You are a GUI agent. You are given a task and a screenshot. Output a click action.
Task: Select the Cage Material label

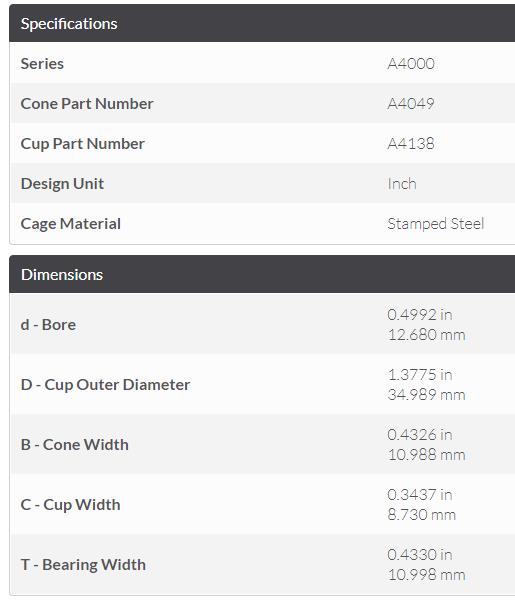(71, 224)
